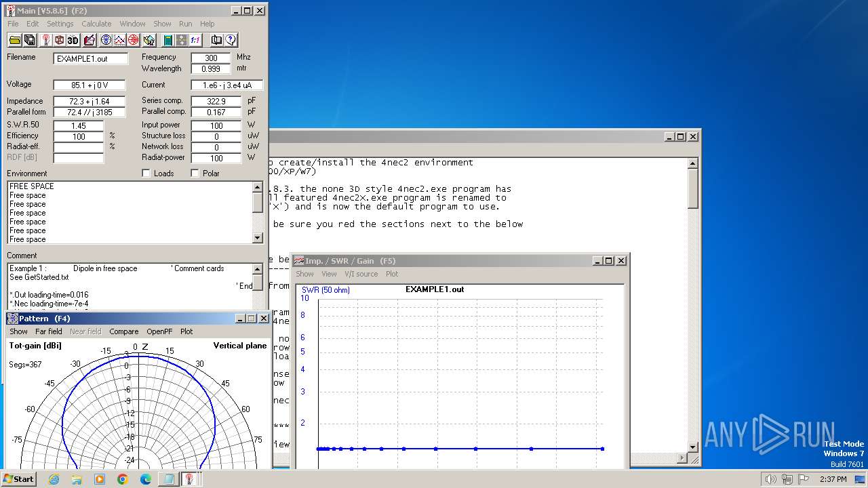The image size is (868, 488).
Task: Select FREE SPACE in Environment list
Action: 130,186
